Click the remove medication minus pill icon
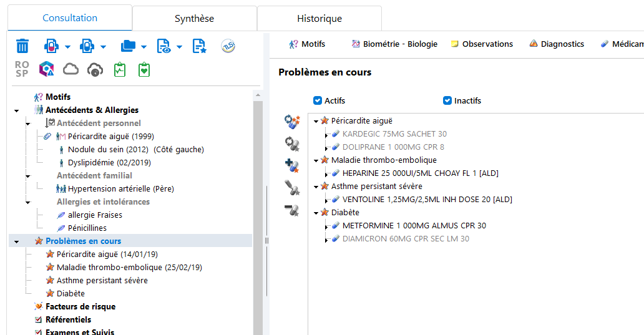 click(291, 210)
